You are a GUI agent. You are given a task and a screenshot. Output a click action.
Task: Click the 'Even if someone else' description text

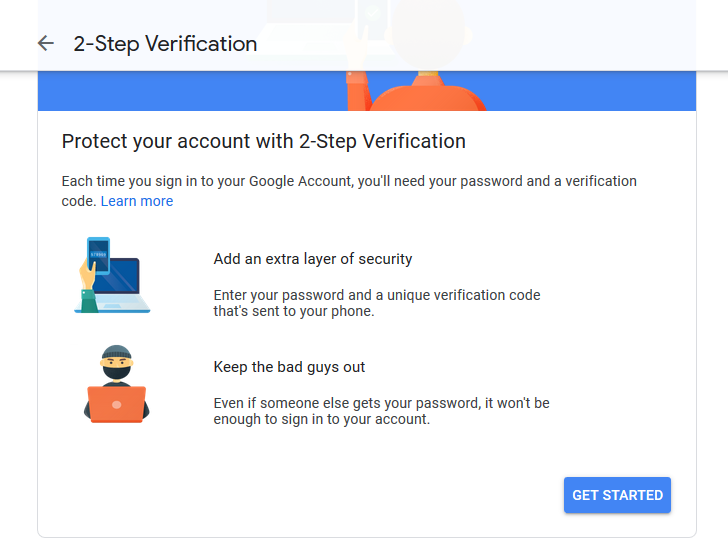coord(381,403)
